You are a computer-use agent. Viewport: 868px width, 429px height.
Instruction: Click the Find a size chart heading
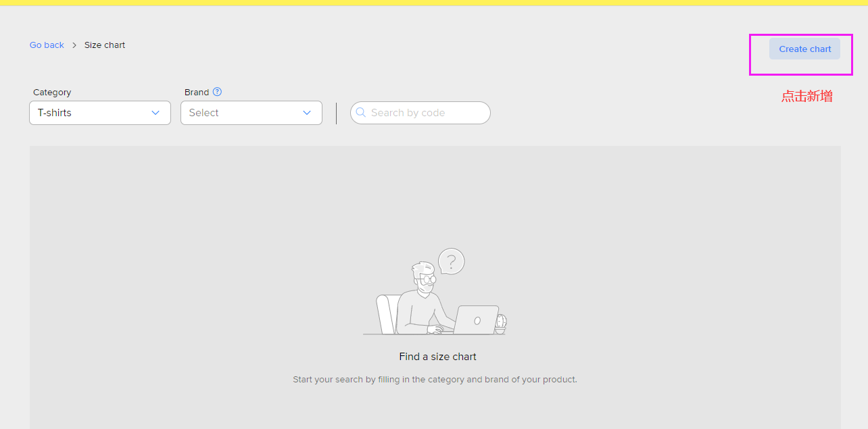[438, 357]
